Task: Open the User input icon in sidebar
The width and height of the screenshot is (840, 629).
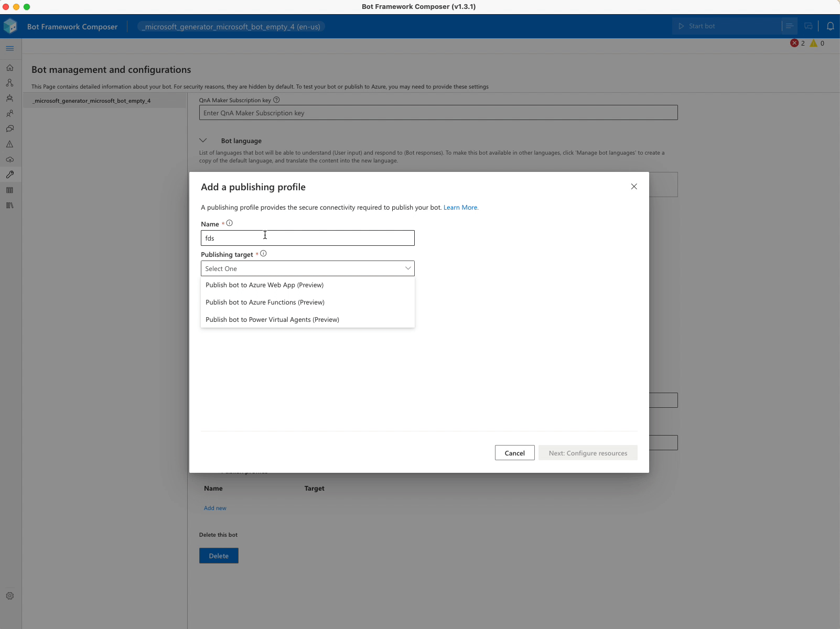Action: pyautogui.click(x=10, y=113)
